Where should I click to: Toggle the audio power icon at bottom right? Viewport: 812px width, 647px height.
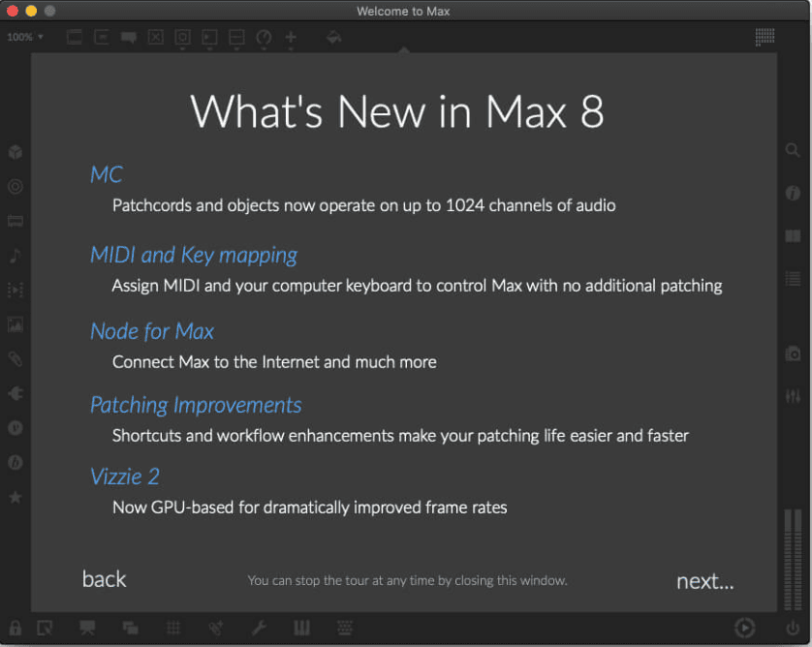[x=793, y=628]
